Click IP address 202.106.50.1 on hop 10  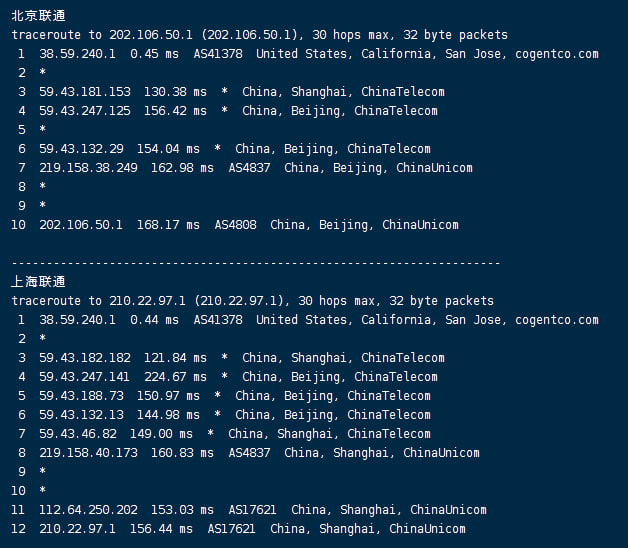81,225
